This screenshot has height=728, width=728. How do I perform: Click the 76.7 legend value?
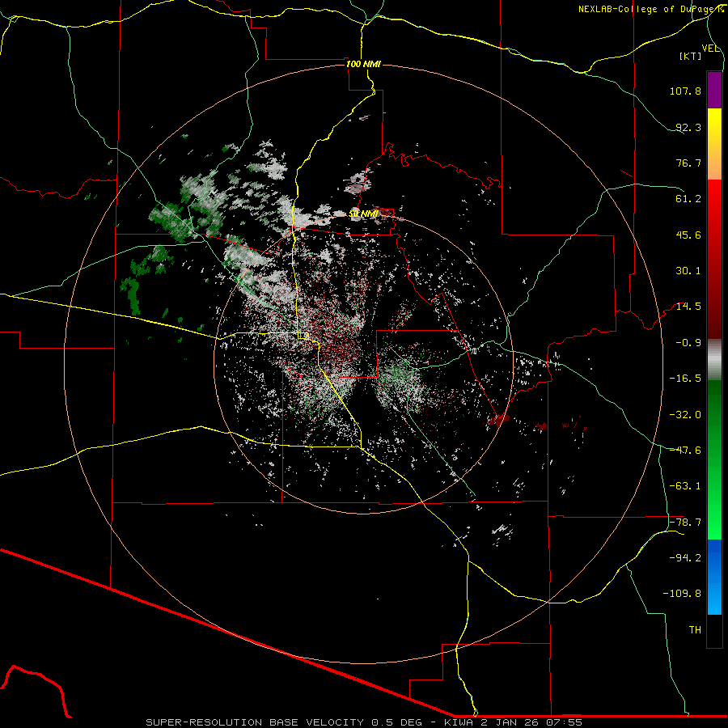[x=688, y=163]
